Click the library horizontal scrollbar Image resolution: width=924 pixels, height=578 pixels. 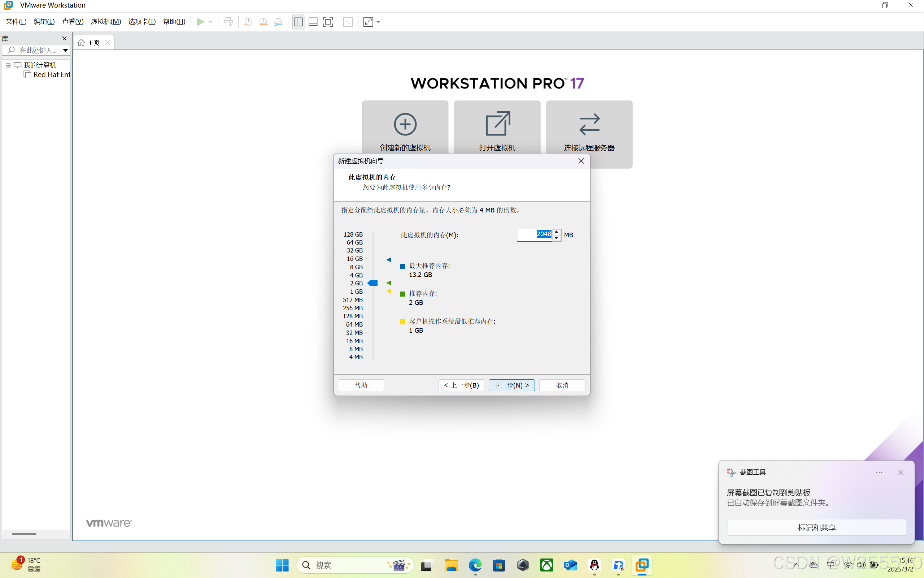24,534
